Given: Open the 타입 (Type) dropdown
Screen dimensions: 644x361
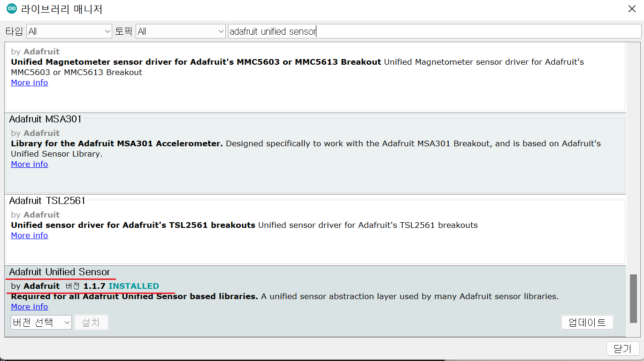Looking at the screenshot, I should coord(69,31).
